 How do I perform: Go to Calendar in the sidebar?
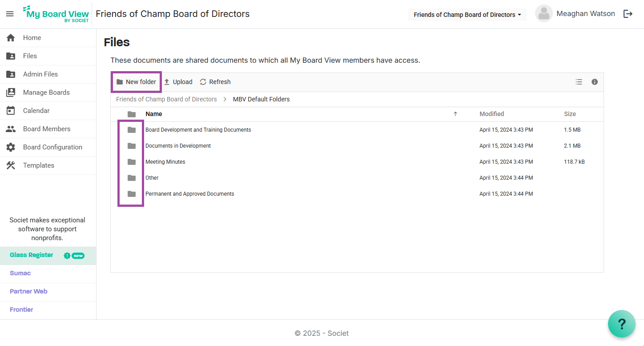36,111
